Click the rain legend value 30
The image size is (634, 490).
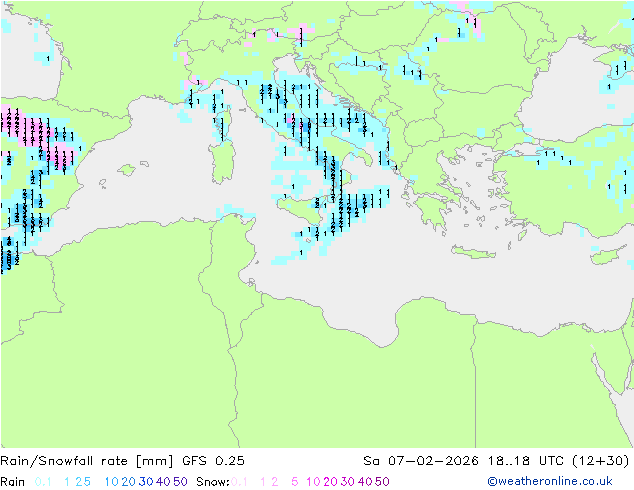click(x=146, y=482)
